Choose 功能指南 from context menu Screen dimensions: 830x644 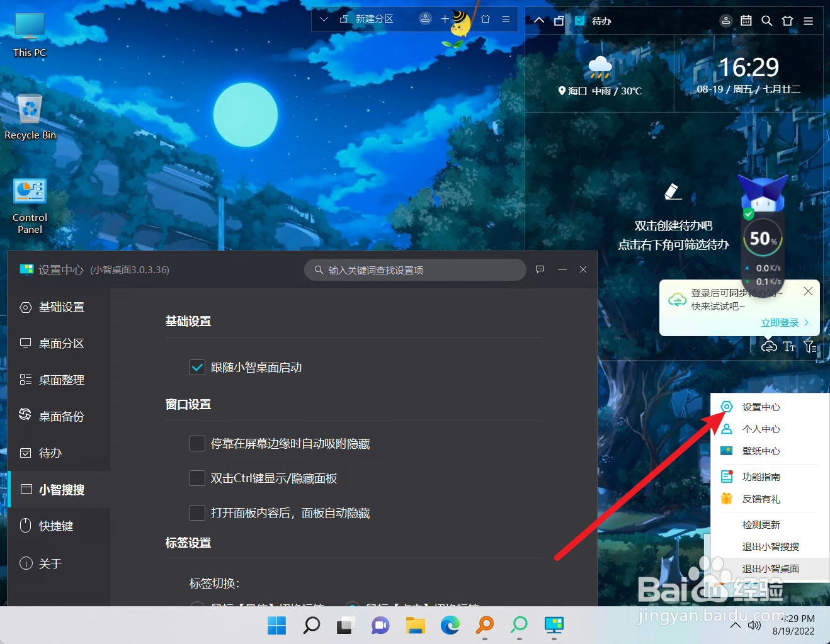[x=770, y=477]
